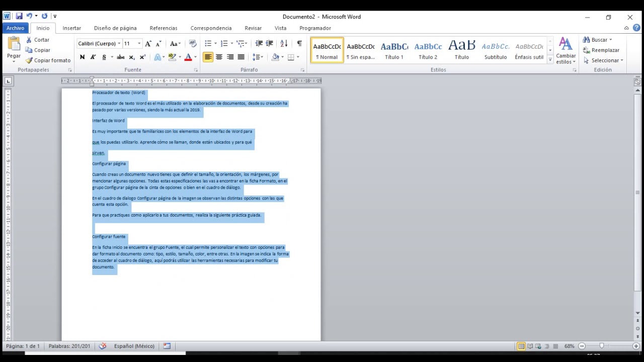The height and width of the screenshot is (362, 644).
Task: Open Cambiar estilos menu
Action: tap(566, 51)
